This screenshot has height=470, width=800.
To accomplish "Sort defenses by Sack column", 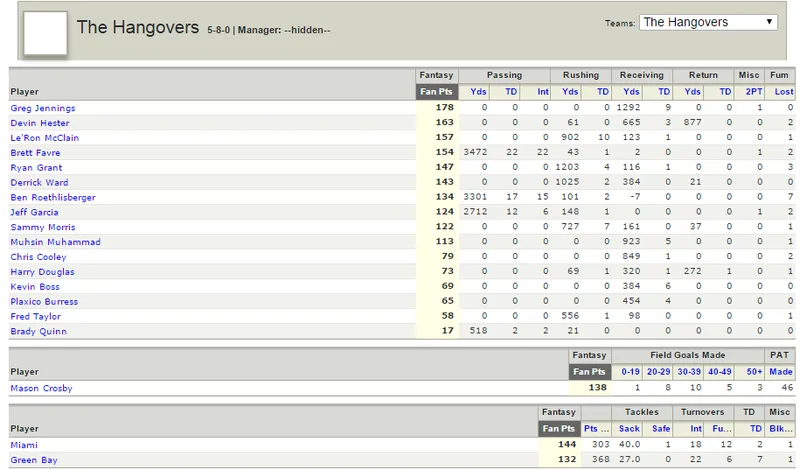I will tap(629, 429).
